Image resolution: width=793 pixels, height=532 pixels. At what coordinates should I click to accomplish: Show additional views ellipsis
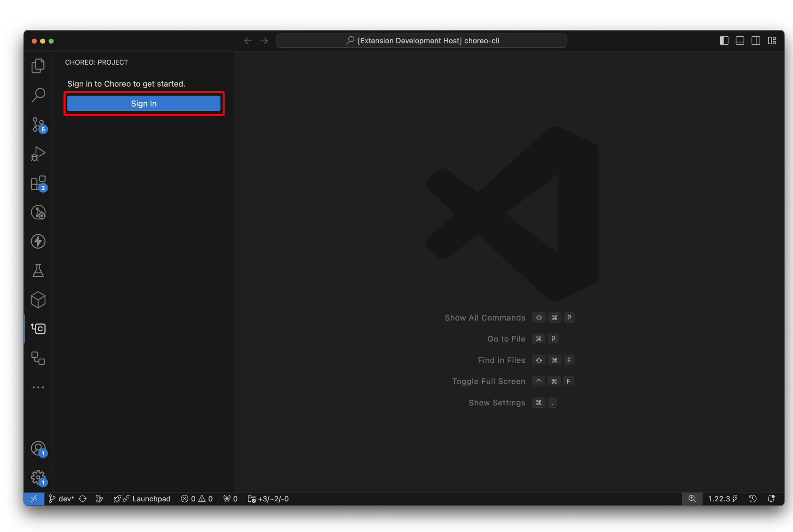point(38,387)
